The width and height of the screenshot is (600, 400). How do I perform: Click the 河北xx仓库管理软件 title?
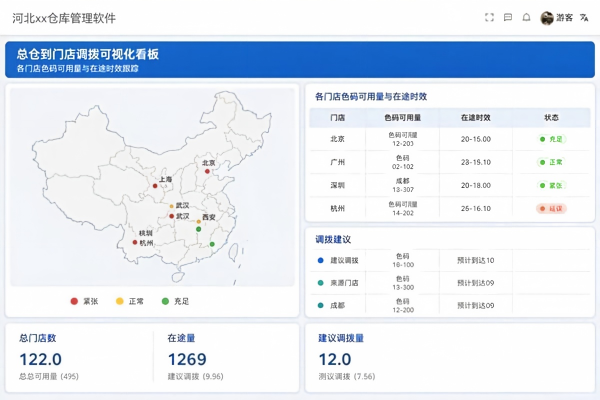(x=64, y=18)
